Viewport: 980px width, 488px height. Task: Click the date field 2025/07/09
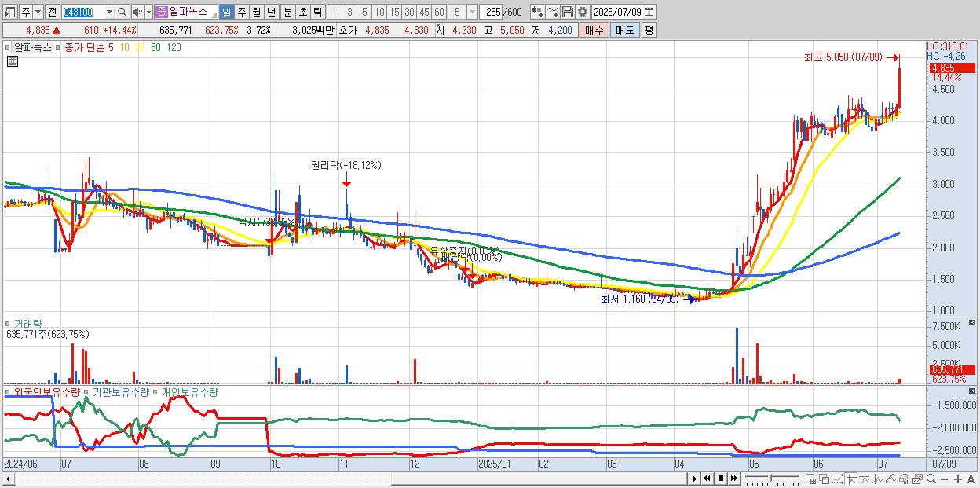click(617, 12)
